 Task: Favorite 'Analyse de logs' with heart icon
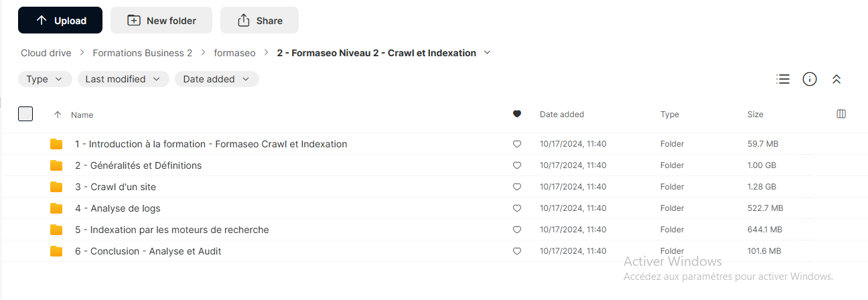516,208
